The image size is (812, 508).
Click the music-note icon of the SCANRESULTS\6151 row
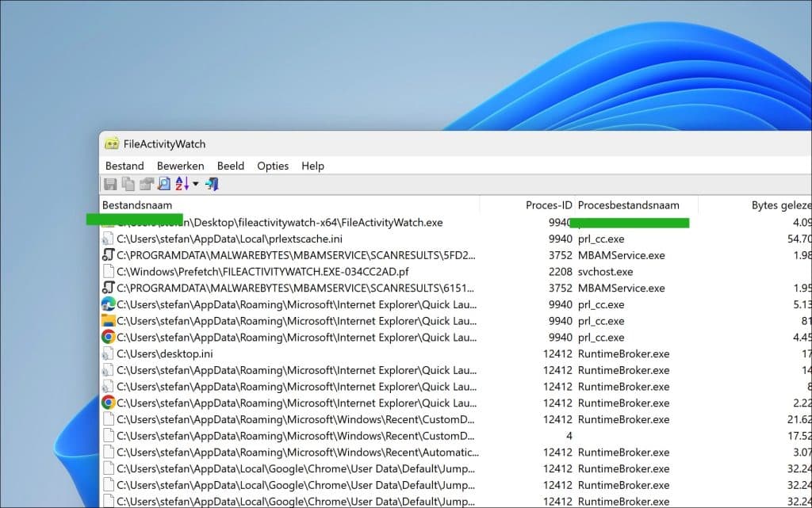108,288
